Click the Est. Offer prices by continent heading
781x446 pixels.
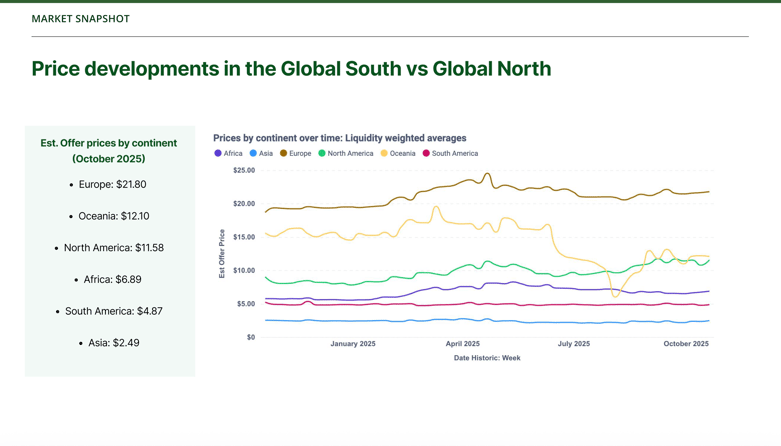[x=109, y=151]
